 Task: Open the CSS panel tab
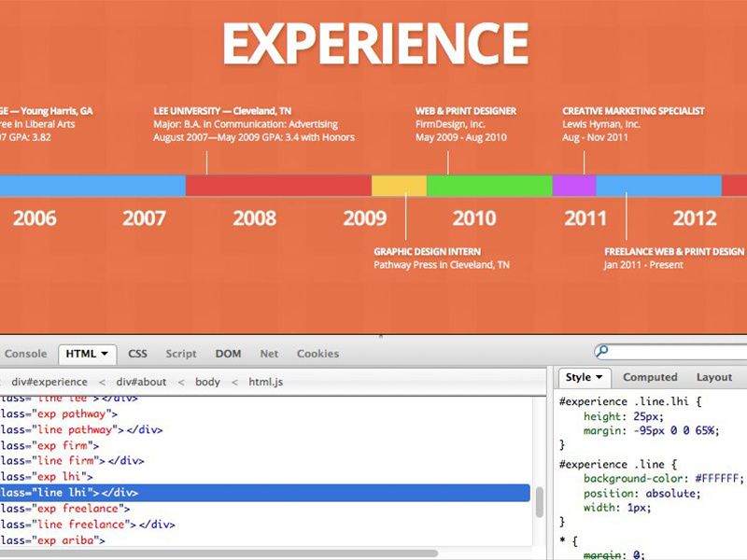coord(137,354)
